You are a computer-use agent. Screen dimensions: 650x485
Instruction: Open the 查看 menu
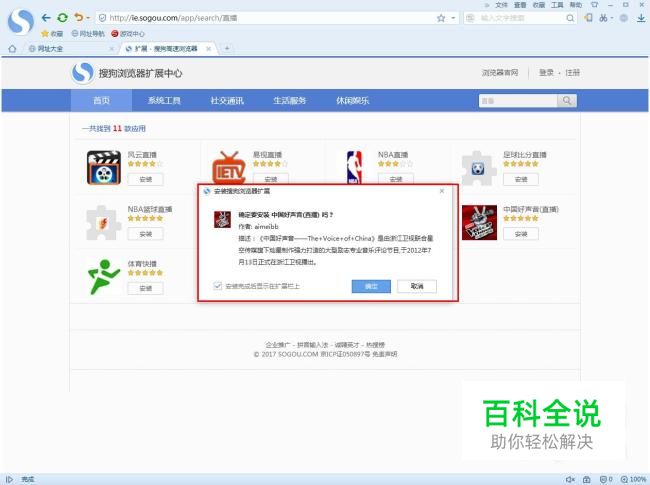[x=520, y=5]
